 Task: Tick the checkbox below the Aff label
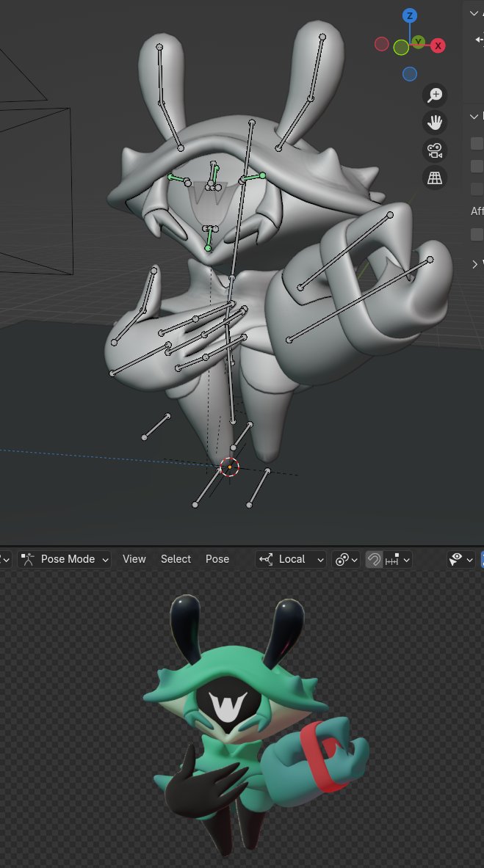(477, 234)
